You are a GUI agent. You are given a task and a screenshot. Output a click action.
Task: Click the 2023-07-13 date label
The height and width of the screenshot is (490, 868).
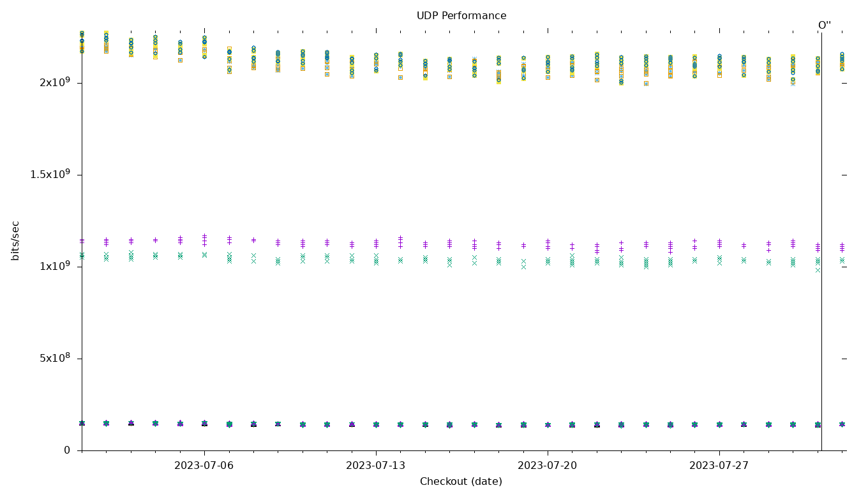pyautogui.click(x=376, y=466)
